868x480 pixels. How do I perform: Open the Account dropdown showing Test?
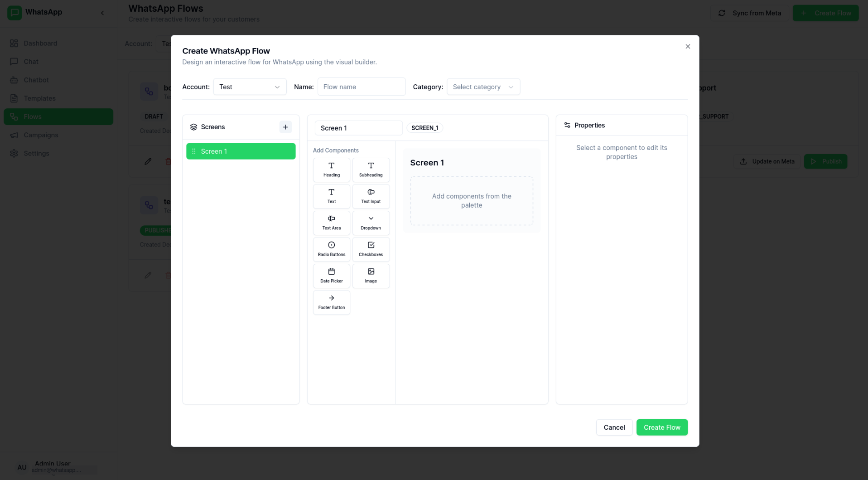(250, 87)
